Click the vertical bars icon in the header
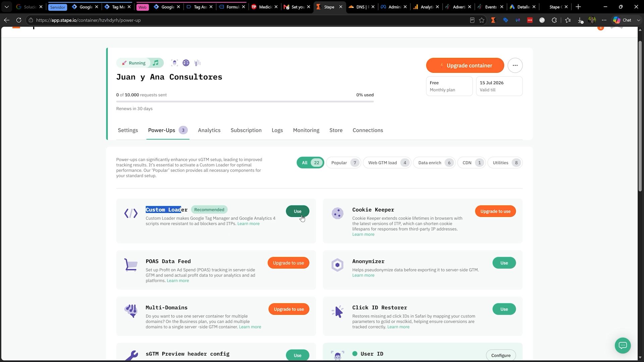The height and width of the screenshot is (362, 644). coord(197,63)
